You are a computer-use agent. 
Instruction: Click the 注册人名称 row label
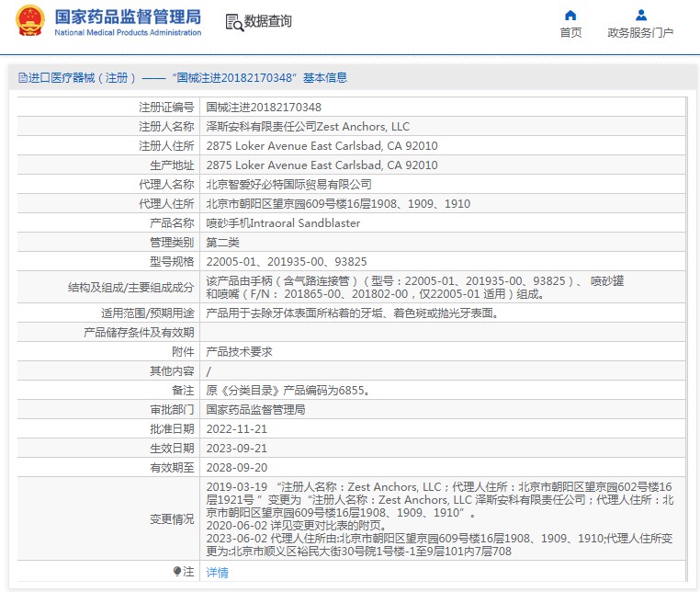point(166,127)
